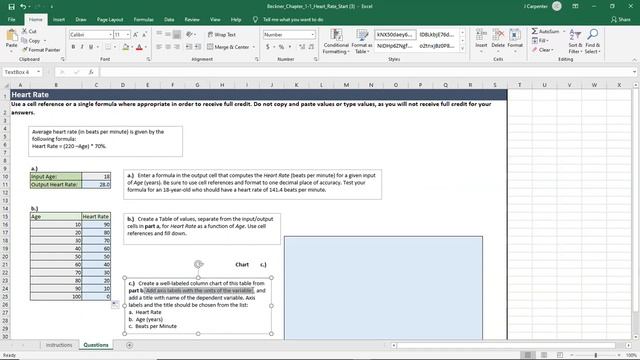Click into the formula bar

pyautogui.click(x=365, y=72)
